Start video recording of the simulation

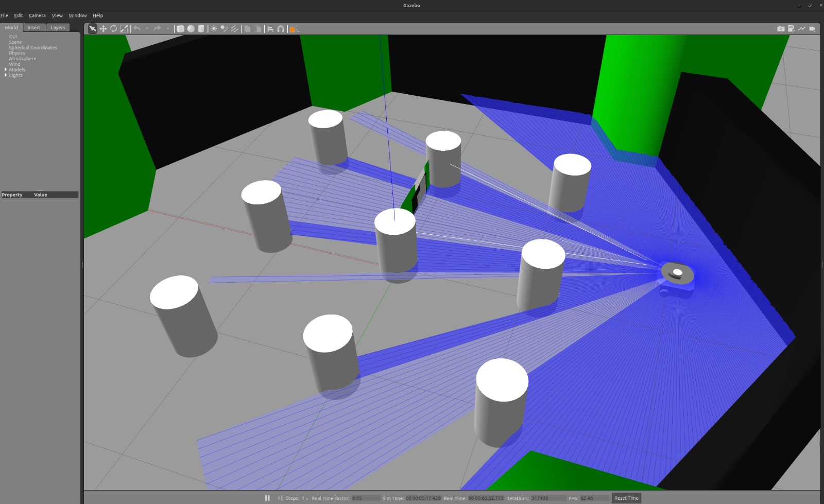(814, 28)
